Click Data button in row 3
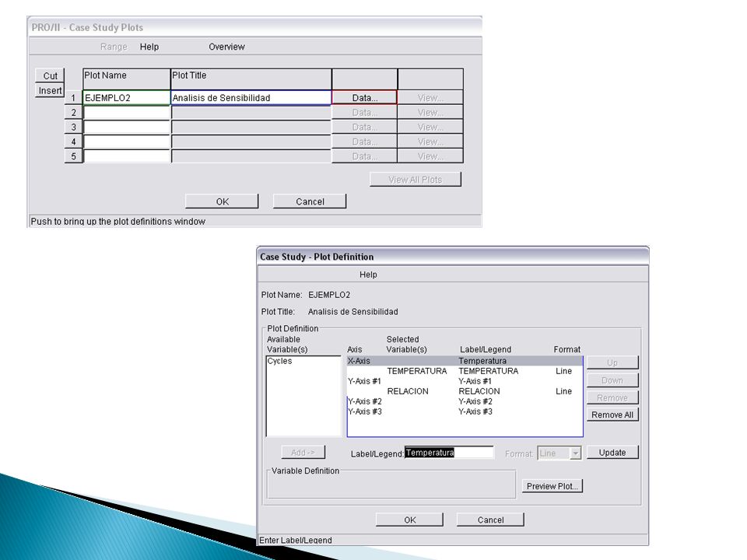Screen dimensions: 747x560 pos(364,127)
